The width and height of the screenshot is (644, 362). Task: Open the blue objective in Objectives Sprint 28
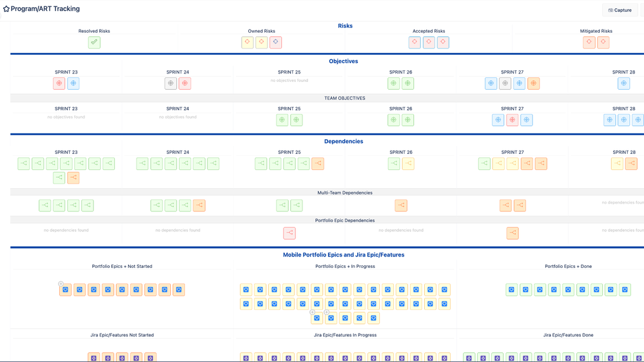click(x=623, y=83)
